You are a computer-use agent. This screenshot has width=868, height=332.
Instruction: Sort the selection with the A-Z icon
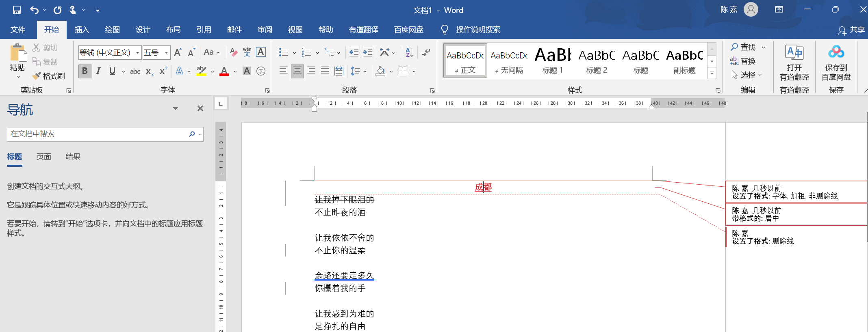tap(409, 52)
